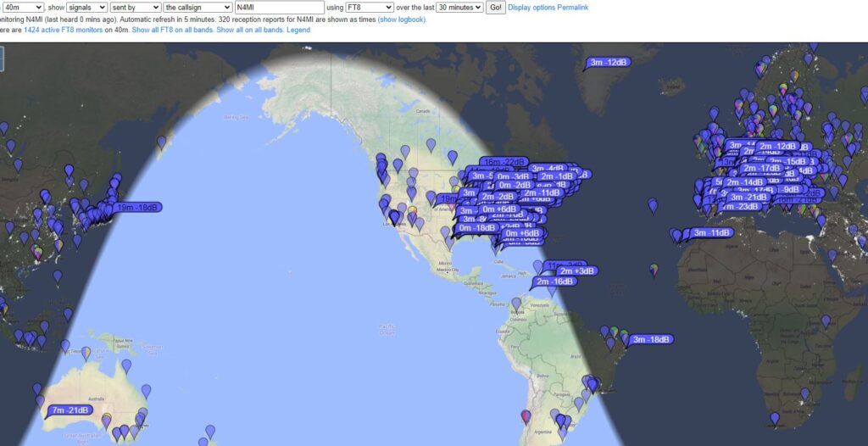Expand the 'signals' show dropdown

[x=87, y=7]
